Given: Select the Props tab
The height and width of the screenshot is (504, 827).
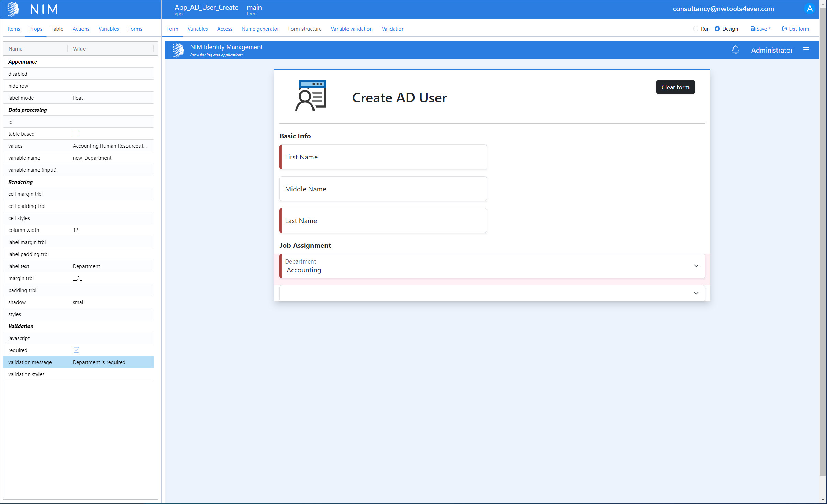Looking at the screenshot, I should 35,29.
